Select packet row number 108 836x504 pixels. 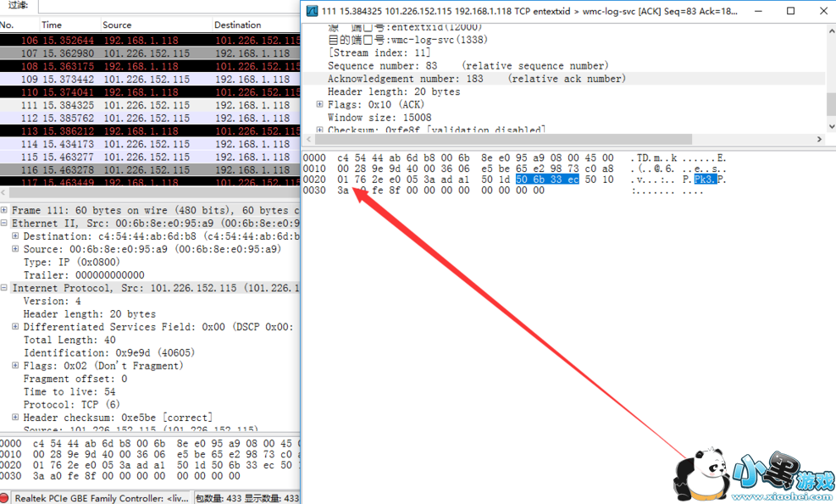pyautogui.click(x=150, y=66)
